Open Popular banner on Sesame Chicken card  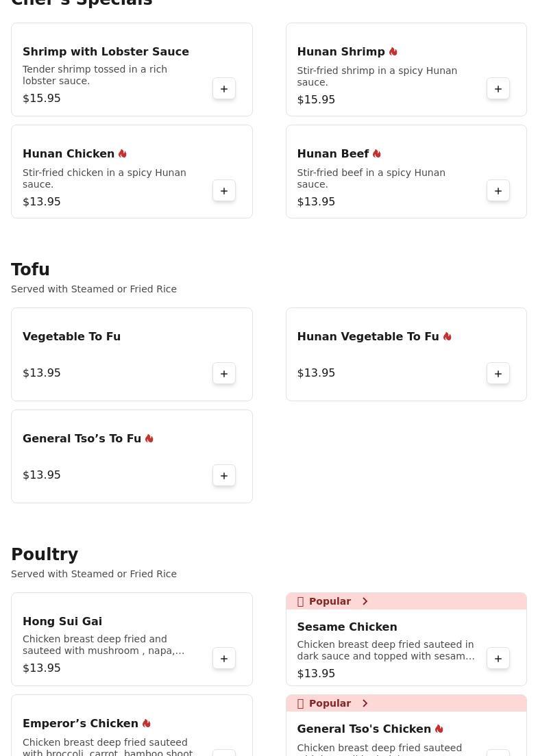330,602
